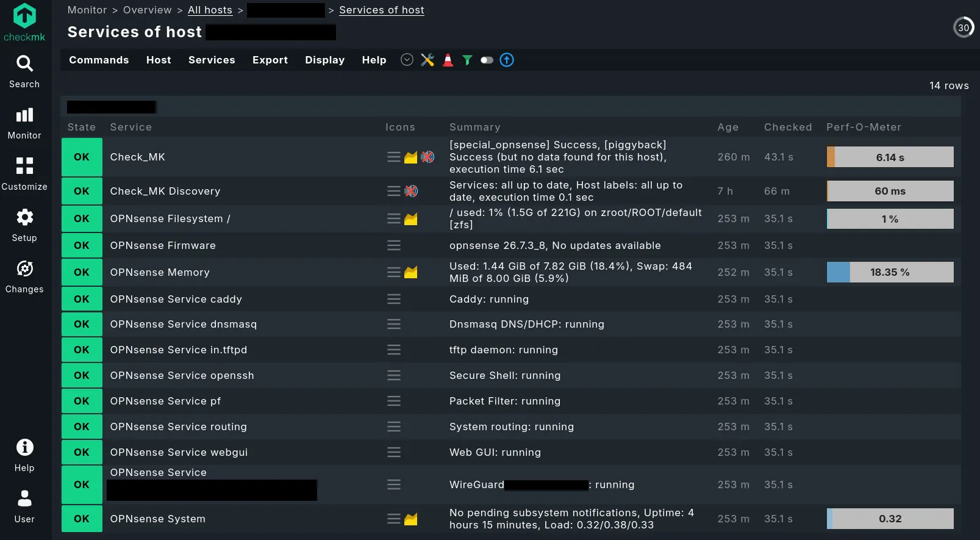Expand the show more/less chevron in the toolbar
The width and height of the screenshot is (980, 540).
tap(407, 59)
